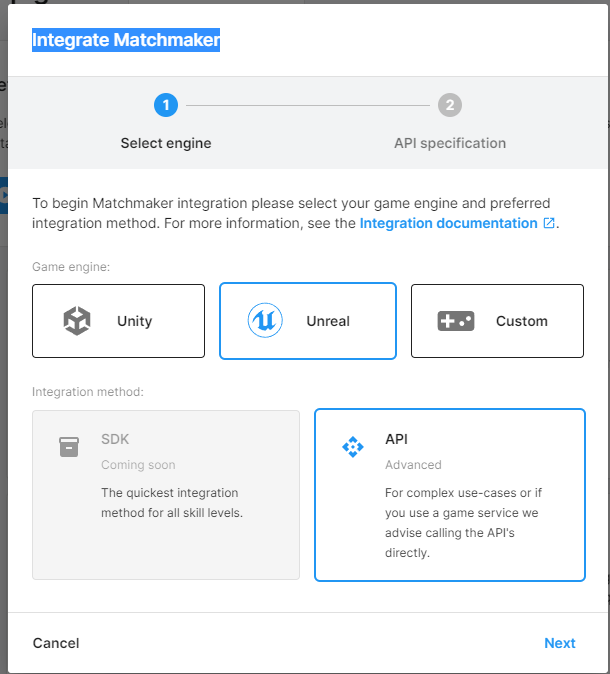Click the API diamond arrows icon

[x=353, y=447]
